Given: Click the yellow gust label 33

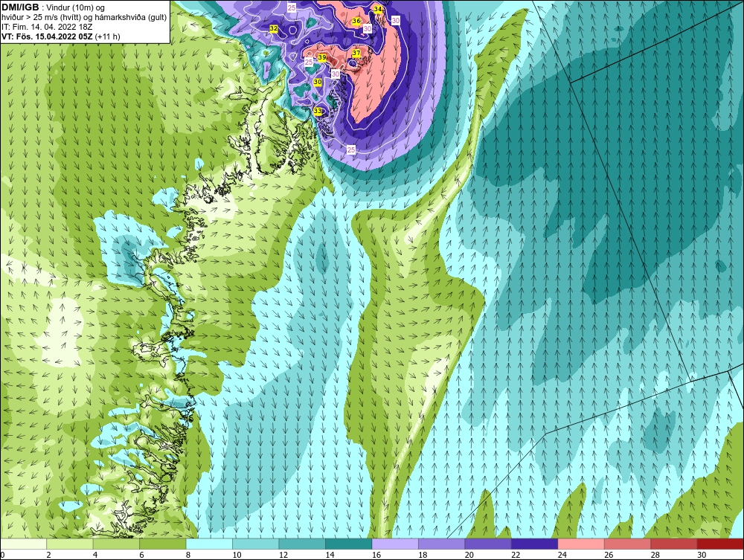Looking at the screenshot, I should point(318,111).
